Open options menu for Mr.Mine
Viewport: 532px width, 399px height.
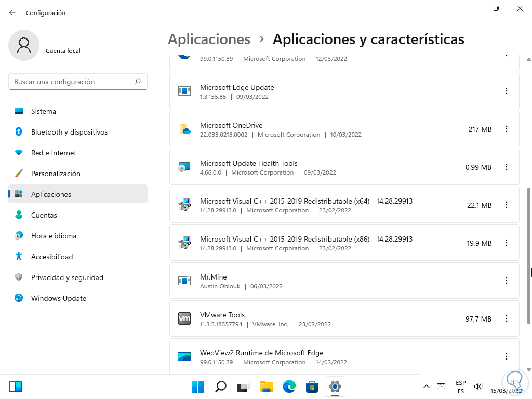coord(506,281)
